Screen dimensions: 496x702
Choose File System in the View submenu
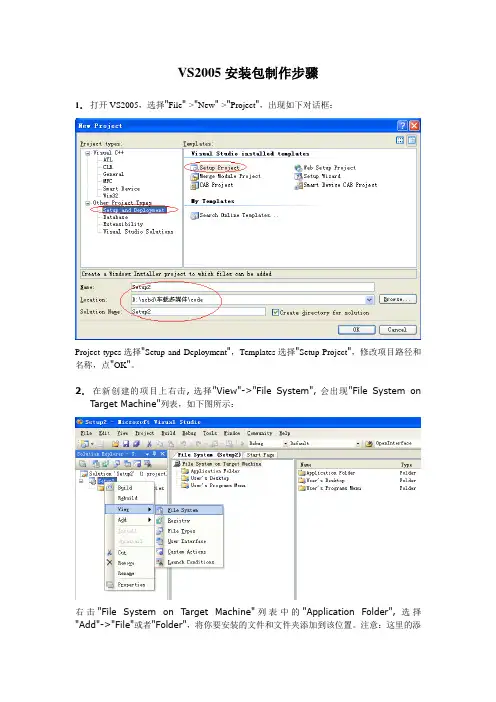(x=189, y=510)
